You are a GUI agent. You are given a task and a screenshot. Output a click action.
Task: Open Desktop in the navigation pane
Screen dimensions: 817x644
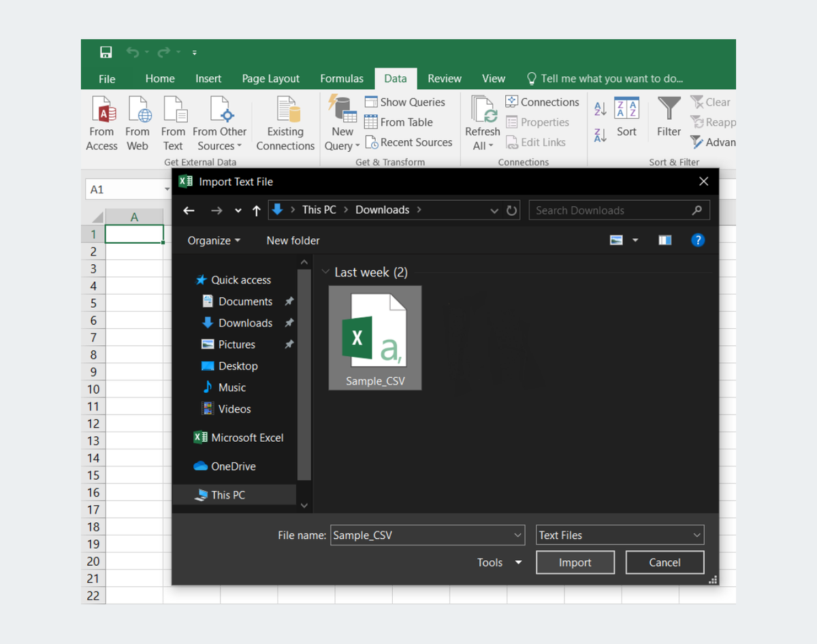230,366
